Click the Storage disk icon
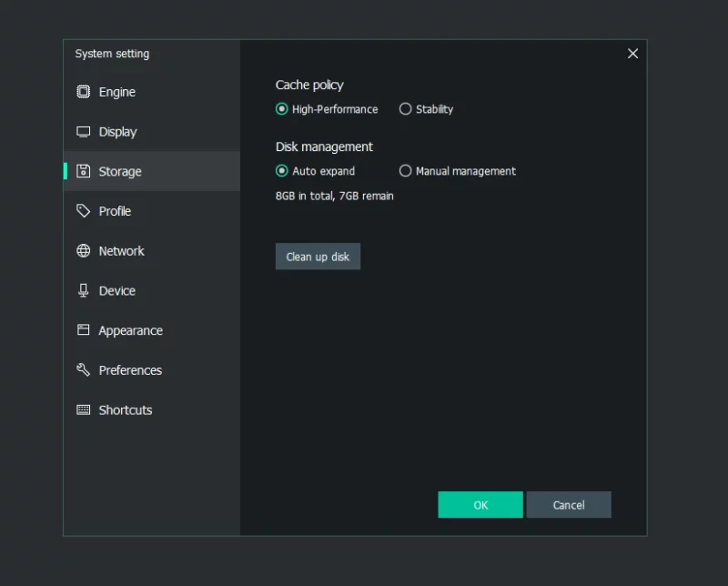The height and width of the screenshot is (586, 728). pos(83,171)
